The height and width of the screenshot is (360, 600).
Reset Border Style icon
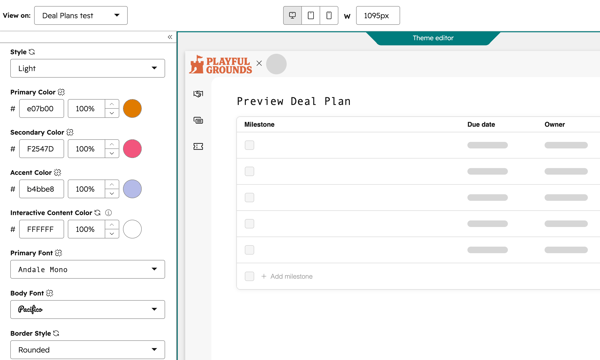pos(56,333)
